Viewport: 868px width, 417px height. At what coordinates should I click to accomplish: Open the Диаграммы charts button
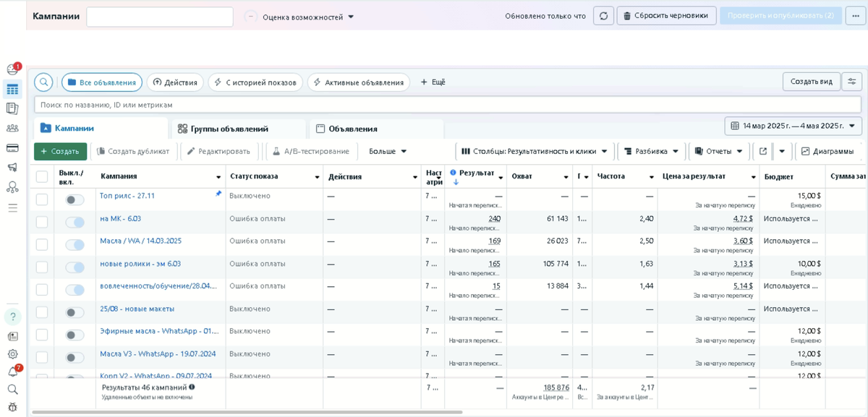(x=828, y=151)
